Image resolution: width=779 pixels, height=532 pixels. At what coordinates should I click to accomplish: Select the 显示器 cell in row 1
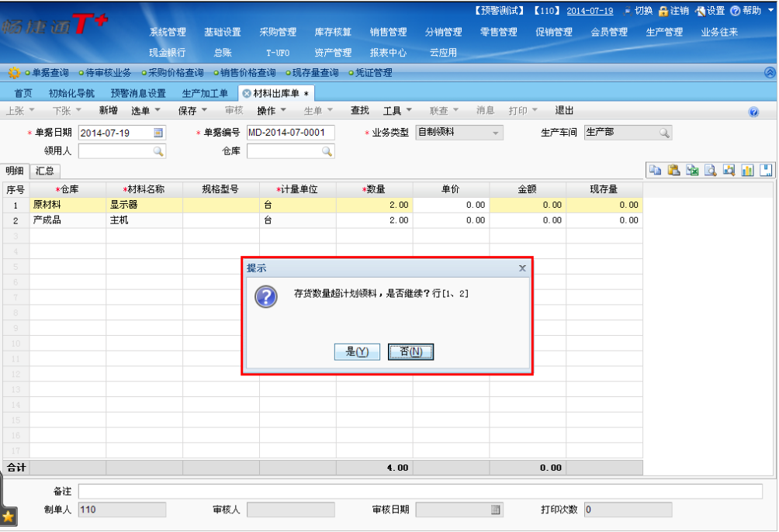[x=144, y=206]
